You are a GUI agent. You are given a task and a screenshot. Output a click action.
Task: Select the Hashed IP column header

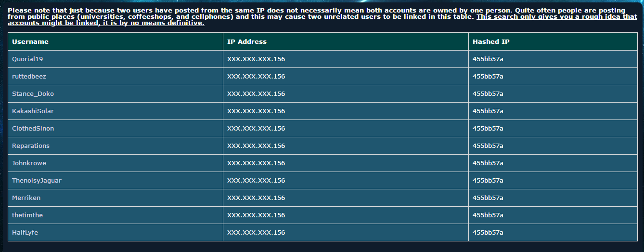491,42
